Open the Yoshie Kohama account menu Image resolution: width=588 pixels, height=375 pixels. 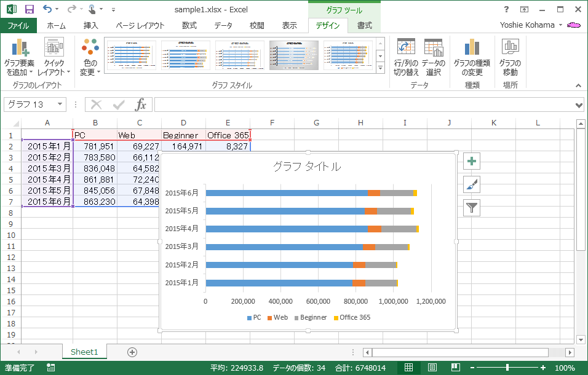[x=531, y=25]
